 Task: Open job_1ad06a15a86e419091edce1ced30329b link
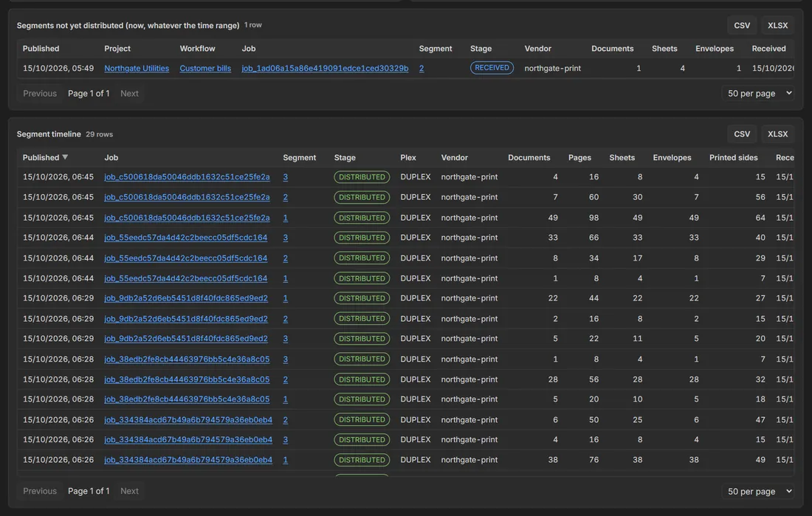click(x=325, y=69)
